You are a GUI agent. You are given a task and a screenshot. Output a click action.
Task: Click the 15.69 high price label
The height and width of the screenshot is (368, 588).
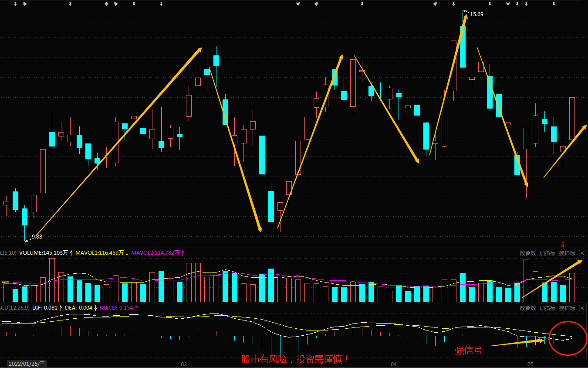pyautogui.click(x=476, y=14)
